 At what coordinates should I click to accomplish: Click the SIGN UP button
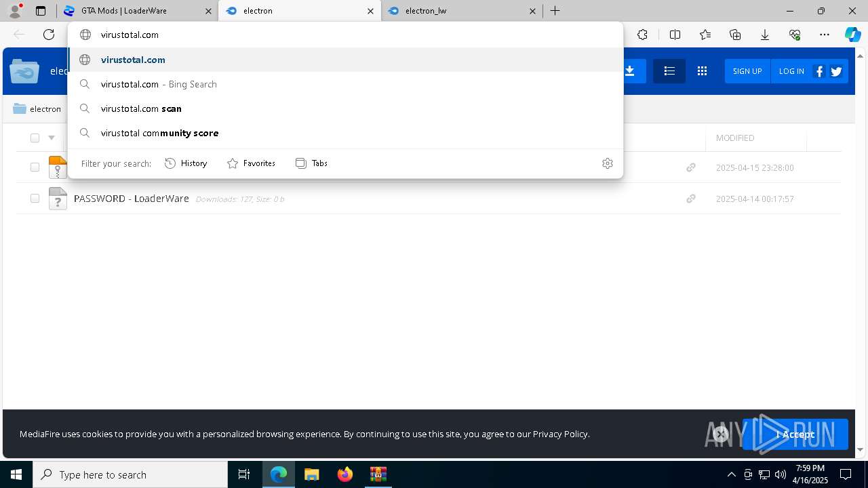[x=747, y=71]
